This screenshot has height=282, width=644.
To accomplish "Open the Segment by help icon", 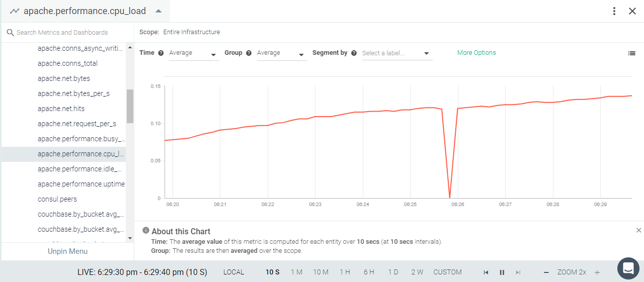I will [x=354, y=53].
